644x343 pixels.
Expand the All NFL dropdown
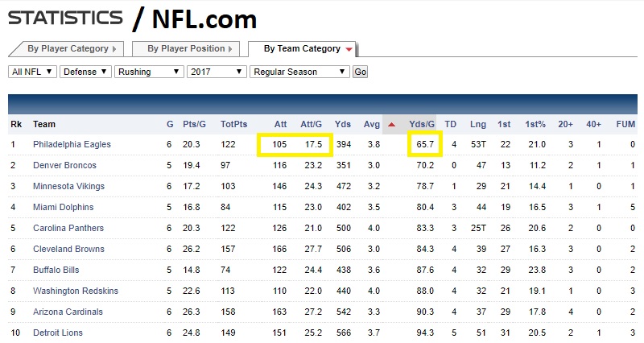click(x=32, y=72)
